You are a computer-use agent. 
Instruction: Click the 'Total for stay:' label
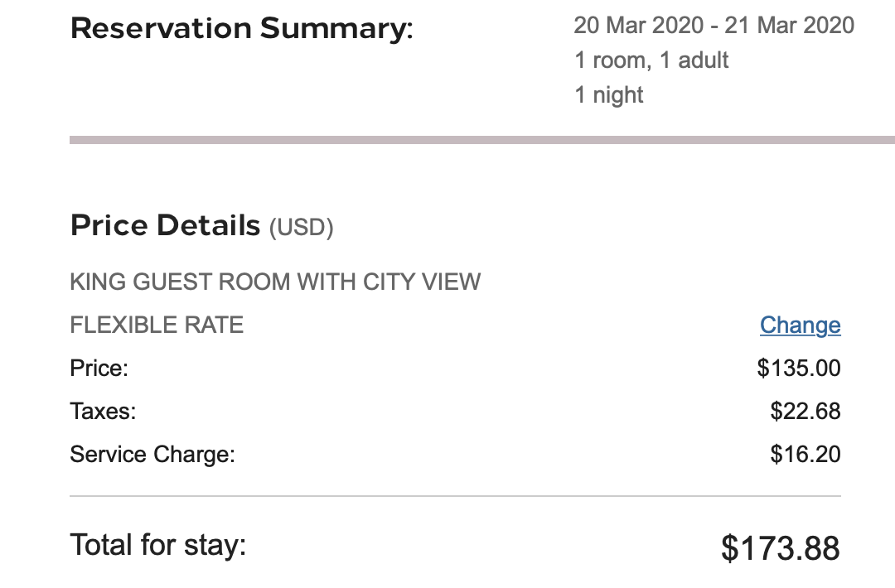[x=158, y=545]
